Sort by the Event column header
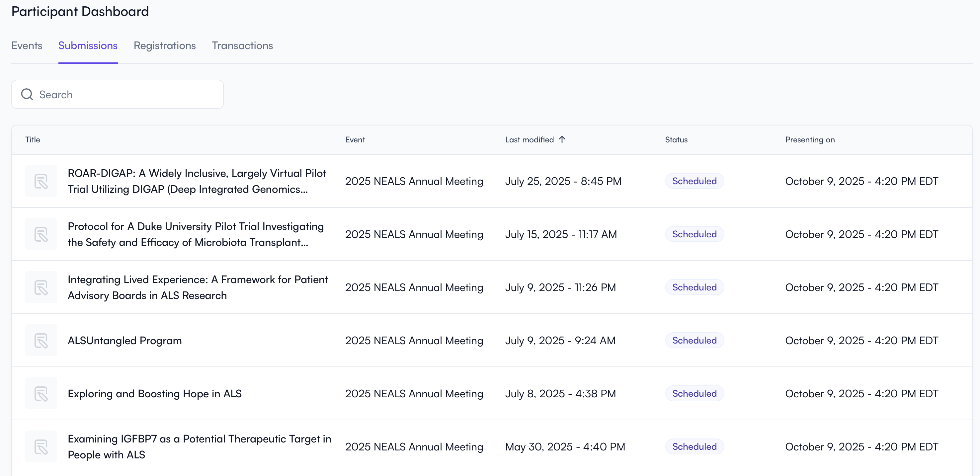The width and height of the screenshot is (980, 476). click(355, 140)
